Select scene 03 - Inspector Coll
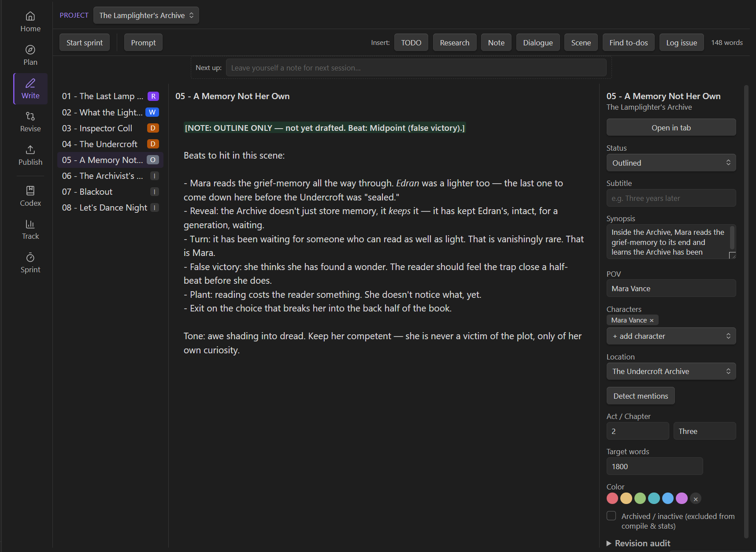The image size is (756, 552). [x=110, y=128]
